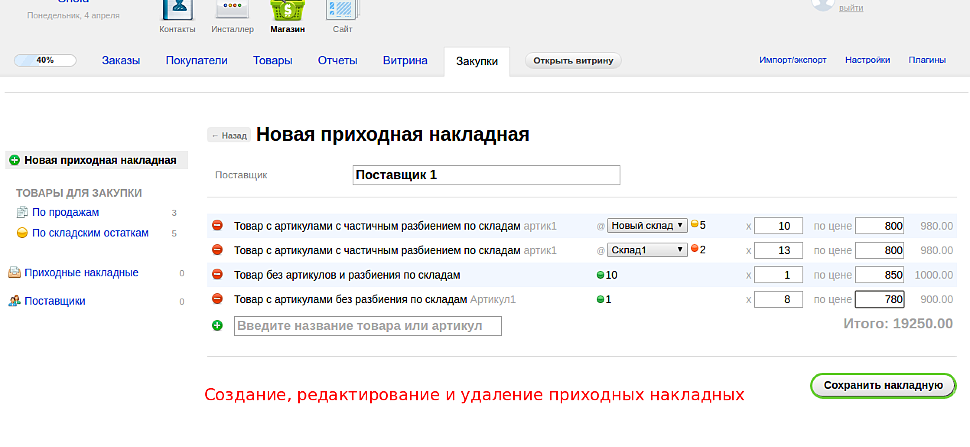Go back with the Назад button
The image size is (970, 447).
(229, 135)
